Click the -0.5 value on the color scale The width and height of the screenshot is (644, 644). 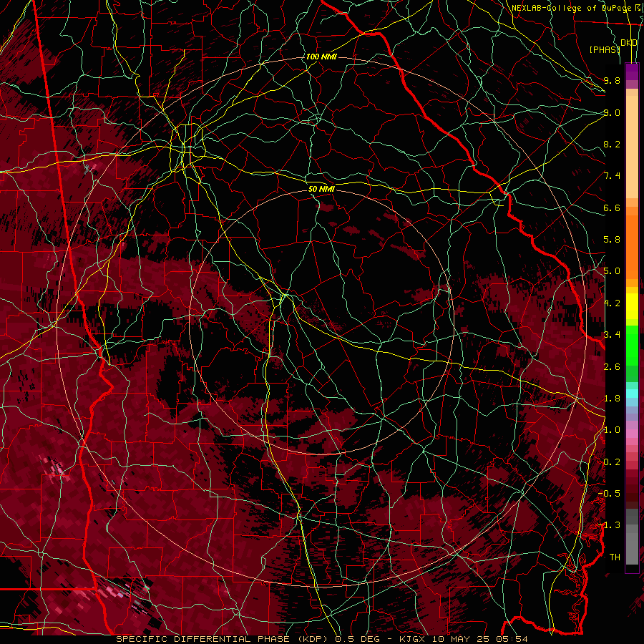(x=610, y=494)
